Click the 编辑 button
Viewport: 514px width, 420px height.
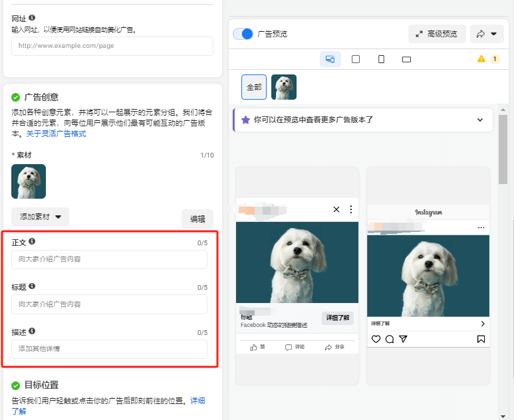pos(197,219)
